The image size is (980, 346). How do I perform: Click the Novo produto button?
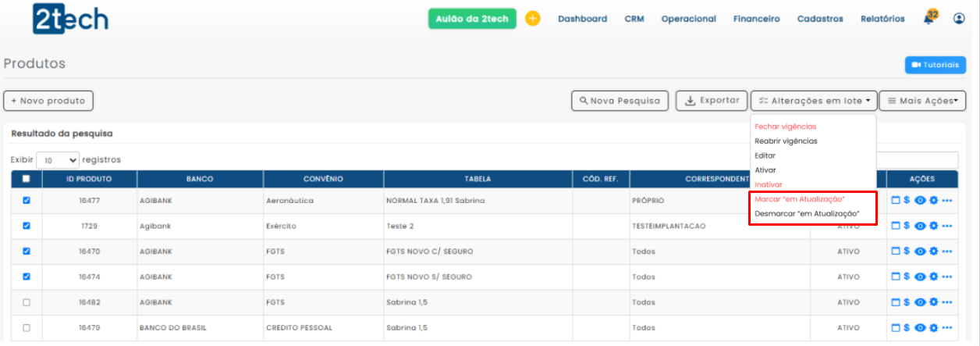point(48,101)
